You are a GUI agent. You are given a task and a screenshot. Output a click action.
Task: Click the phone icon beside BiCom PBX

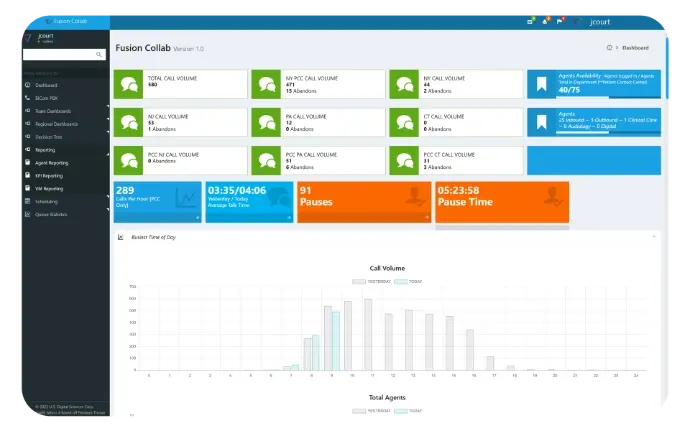(28, 98)
